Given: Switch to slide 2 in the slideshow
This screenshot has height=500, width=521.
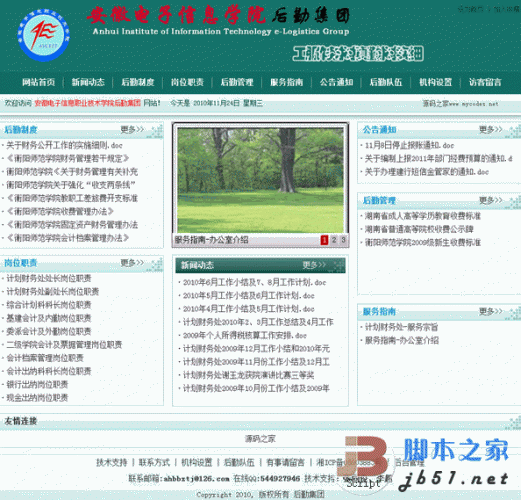Looking at the screenshot, I should pyautogui.click(x=334, y=240).
